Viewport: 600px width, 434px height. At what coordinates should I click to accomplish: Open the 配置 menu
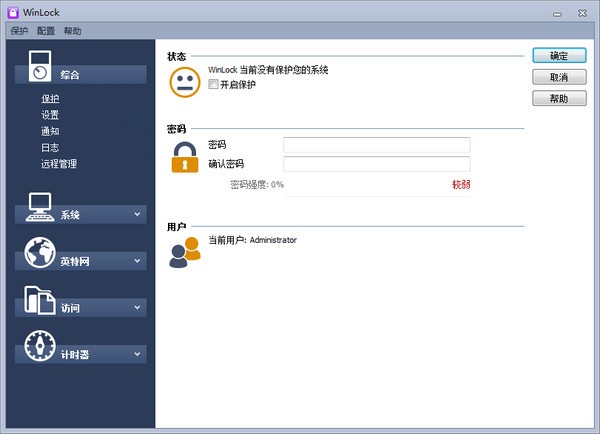click(x=46, y=31)
